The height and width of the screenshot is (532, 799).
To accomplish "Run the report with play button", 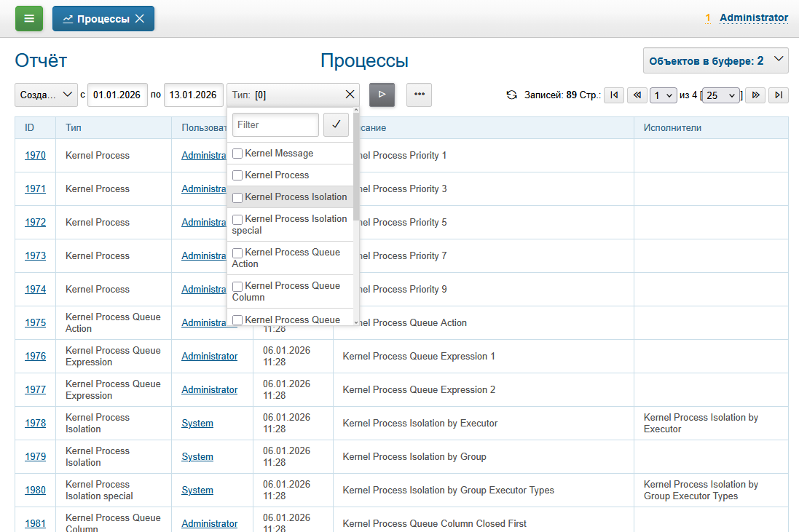I will coord(382,95).
